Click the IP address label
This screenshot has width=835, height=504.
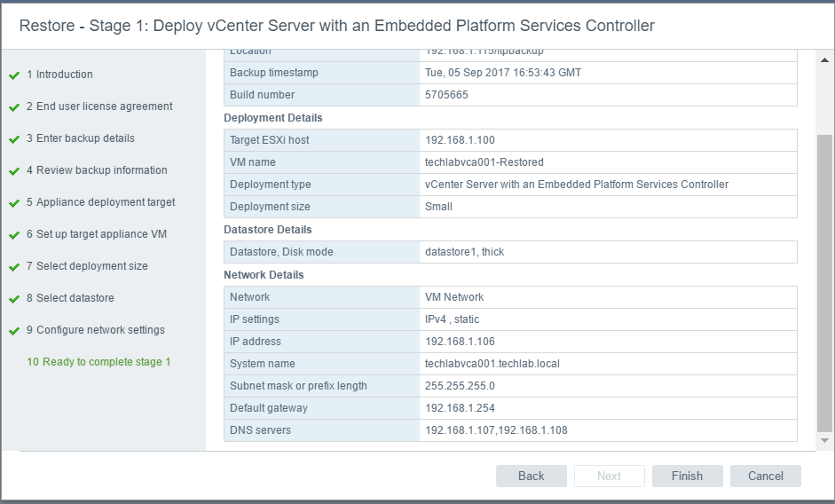click(x=255, y=342)
